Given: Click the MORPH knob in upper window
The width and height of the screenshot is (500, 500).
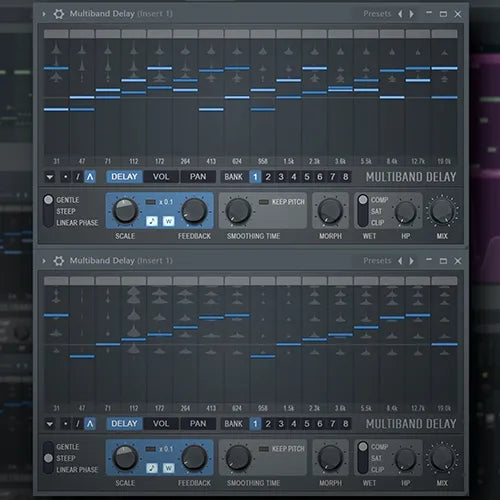Looking at the screenshot, I should tap(330, 211).
